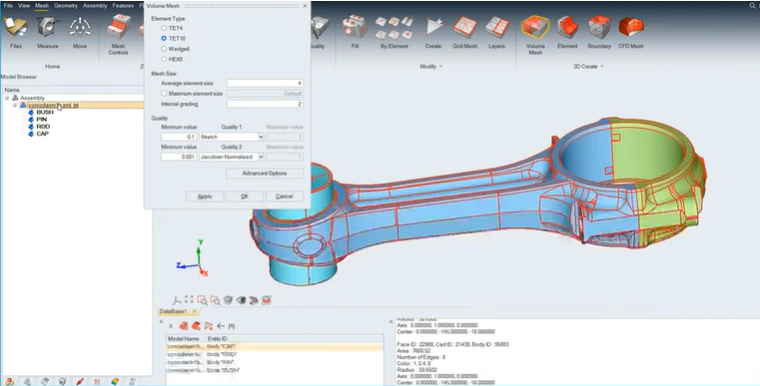The image size is (760, 386).
Task: Open the Geometry ribbon tab
Action: 65,6
